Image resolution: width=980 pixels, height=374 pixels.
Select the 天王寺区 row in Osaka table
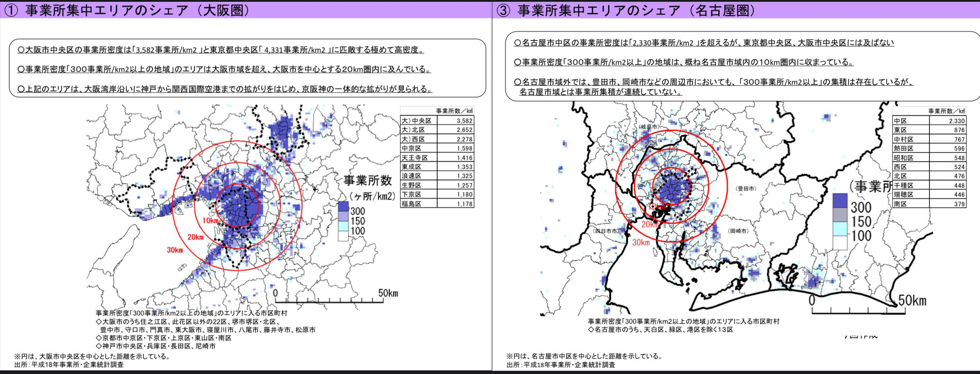[437, 158]
